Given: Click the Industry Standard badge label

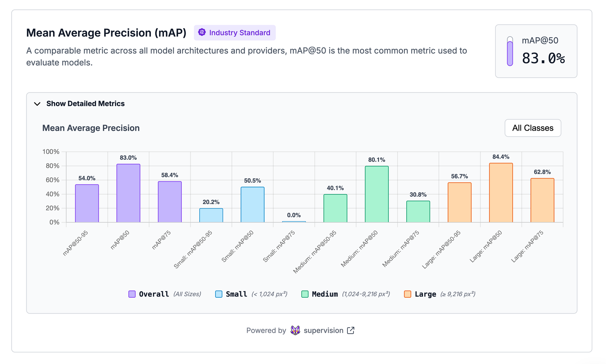Looking at the screenshot, I should coord(240,33).
